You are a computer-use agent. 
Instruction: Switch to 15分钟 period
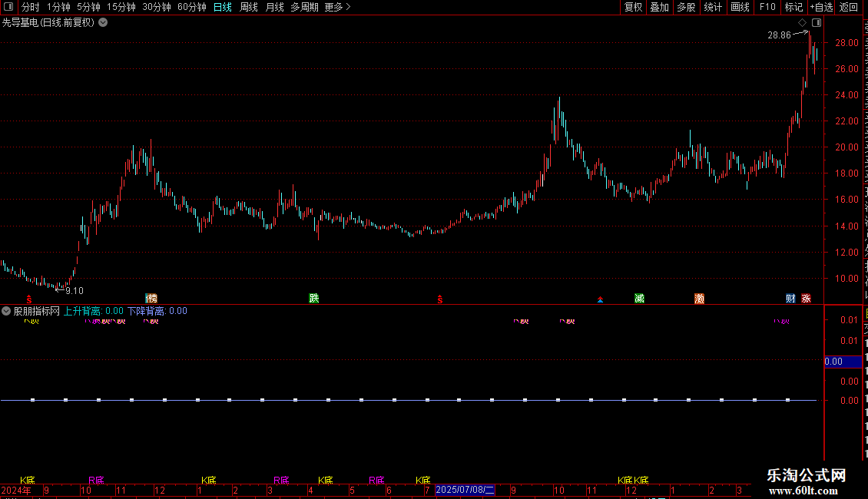121,7
